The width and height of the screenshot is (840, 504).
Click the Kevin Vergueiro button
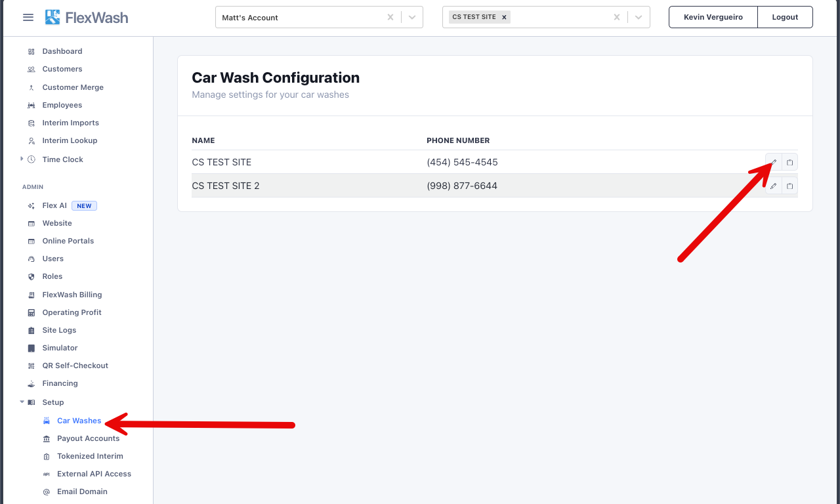713,17
